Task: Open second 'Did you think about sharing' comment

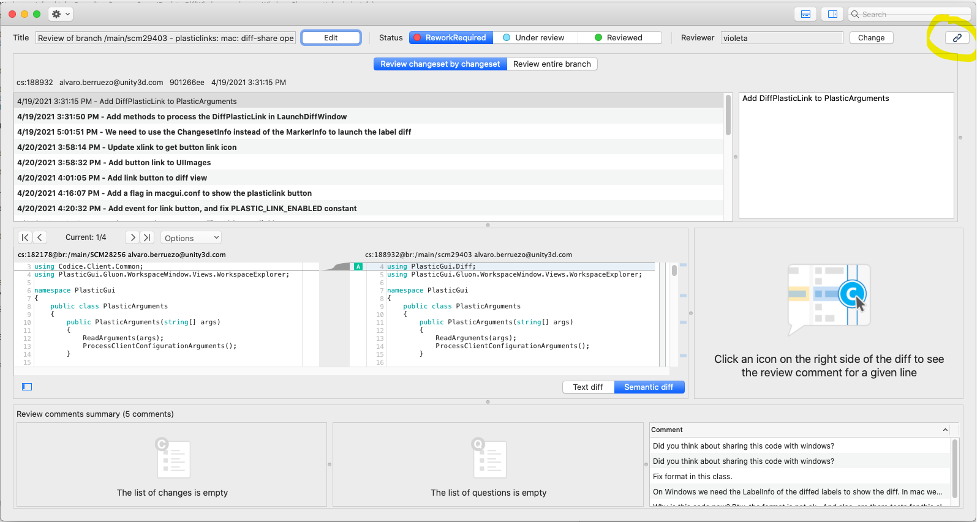Action: click(800, 461)
